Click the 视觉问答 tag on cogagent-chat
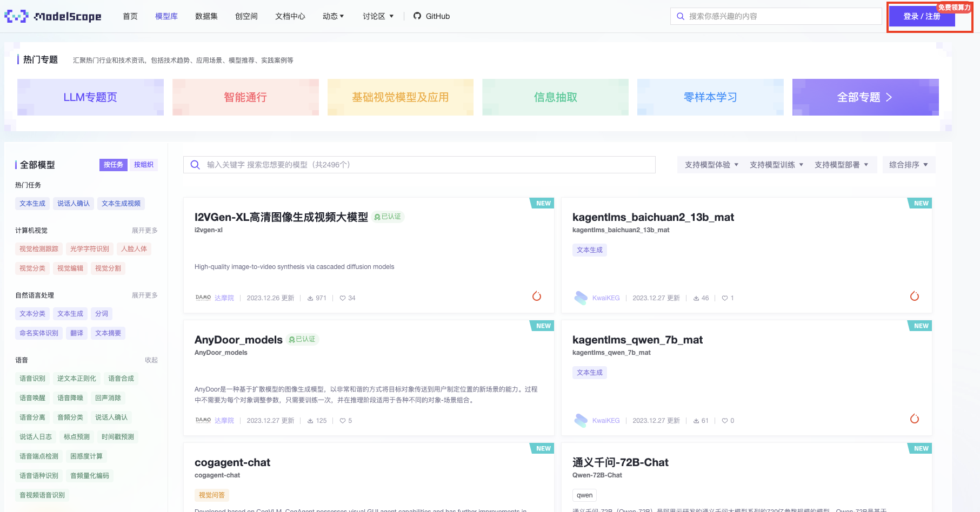 coord(212,495)
